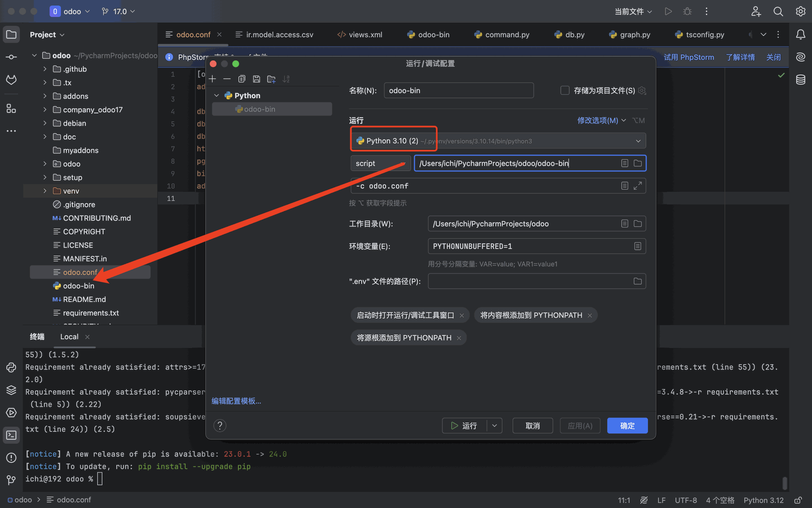812x508 pixels.
Task: Remove 将源根添加到 PYTHONPATH option chip
Action: (x=459, y=338)
